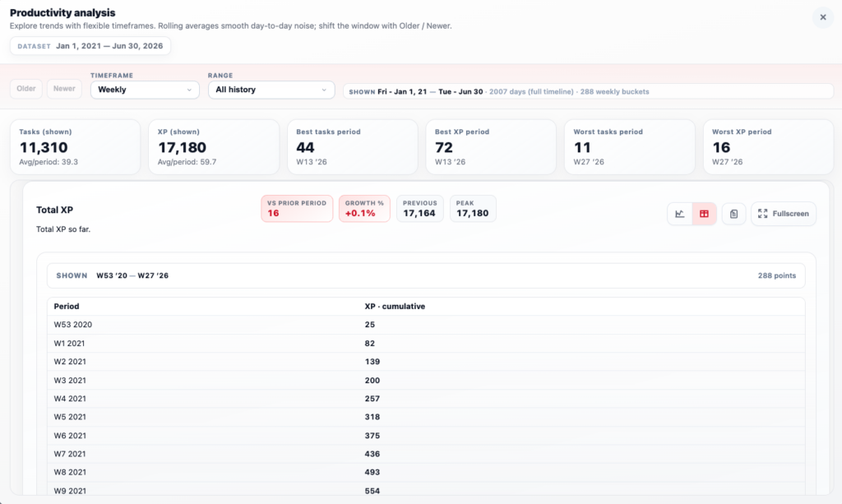
Task: Click the Growth % badge
Action: click(364, 209)
